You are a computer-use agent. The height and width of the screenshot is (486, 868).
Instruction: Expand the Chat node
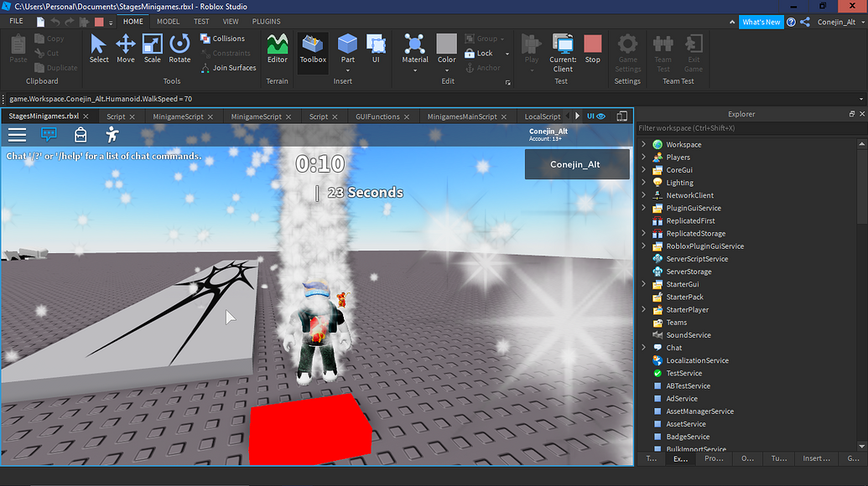pyautogui.click(x=644, y=348)
